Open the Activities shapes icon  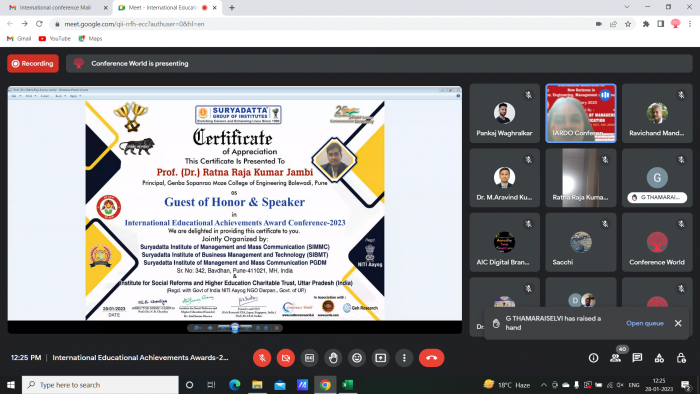click(x=659, y=358)
